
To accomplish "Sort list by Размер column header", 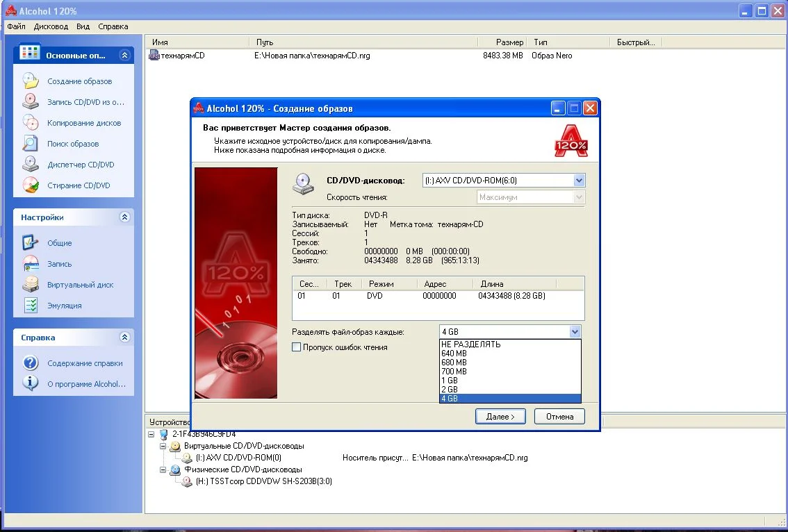I will point(502,42).
